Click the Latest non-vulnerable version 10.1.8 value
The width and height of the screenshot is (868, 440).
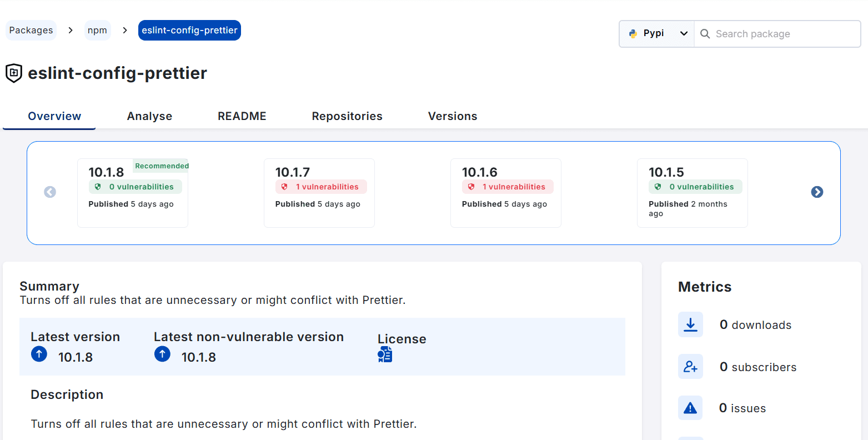click(199, 357)
